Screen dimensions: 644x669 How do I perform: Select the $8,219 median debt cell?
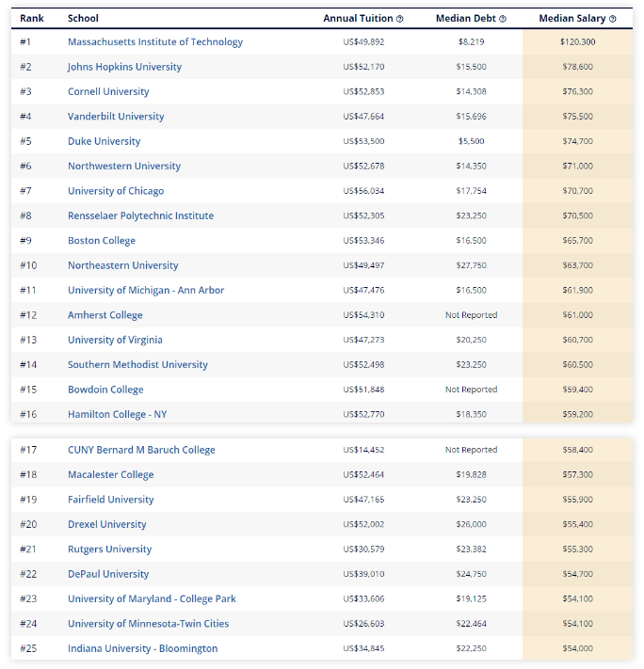[x=471, y=41]
